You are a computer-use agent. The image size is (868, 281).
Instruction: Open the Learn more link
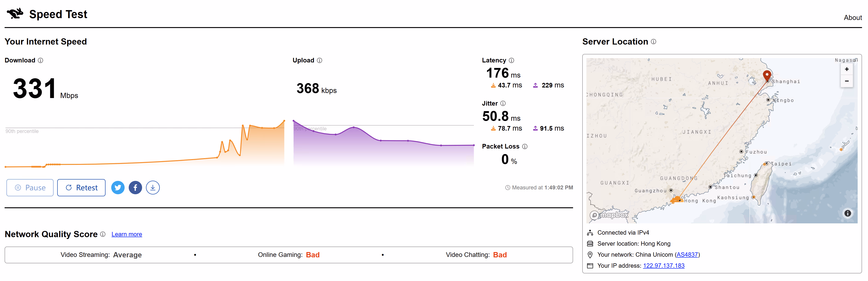[127, 234]
